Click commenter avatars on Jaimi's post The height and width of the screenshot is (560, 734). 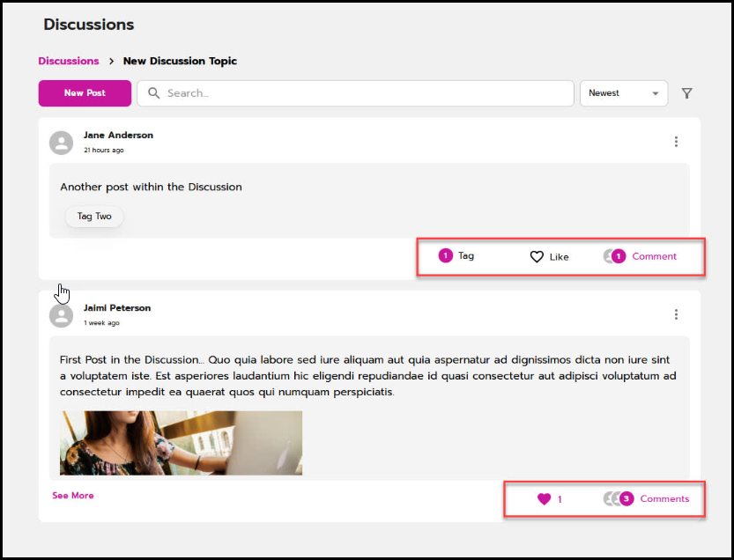click(x=612, y=499)
